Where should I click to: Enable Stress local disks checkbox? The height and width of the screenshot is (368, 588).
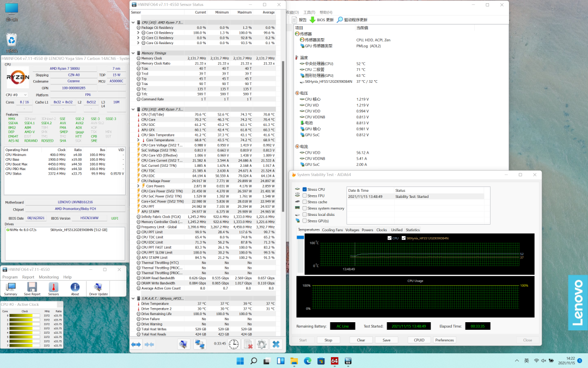(304, 214)
